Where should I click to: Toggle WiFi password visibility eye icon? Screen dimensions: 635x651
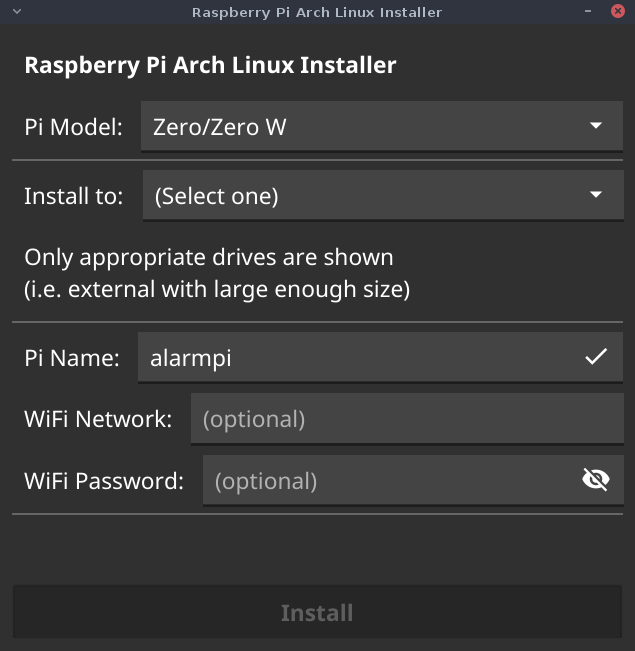(x=596, y=480)
